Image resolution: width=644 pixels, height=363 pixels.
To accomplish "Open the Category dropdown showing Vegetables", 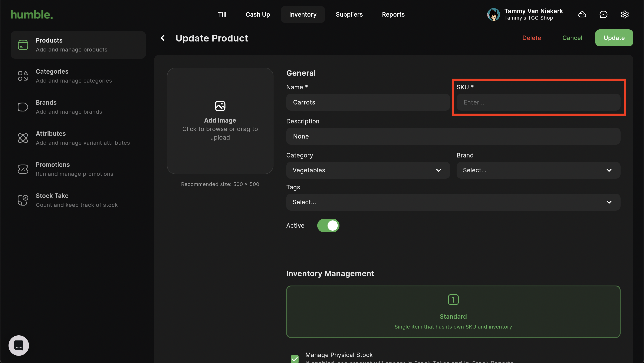I will pos(368,170).
